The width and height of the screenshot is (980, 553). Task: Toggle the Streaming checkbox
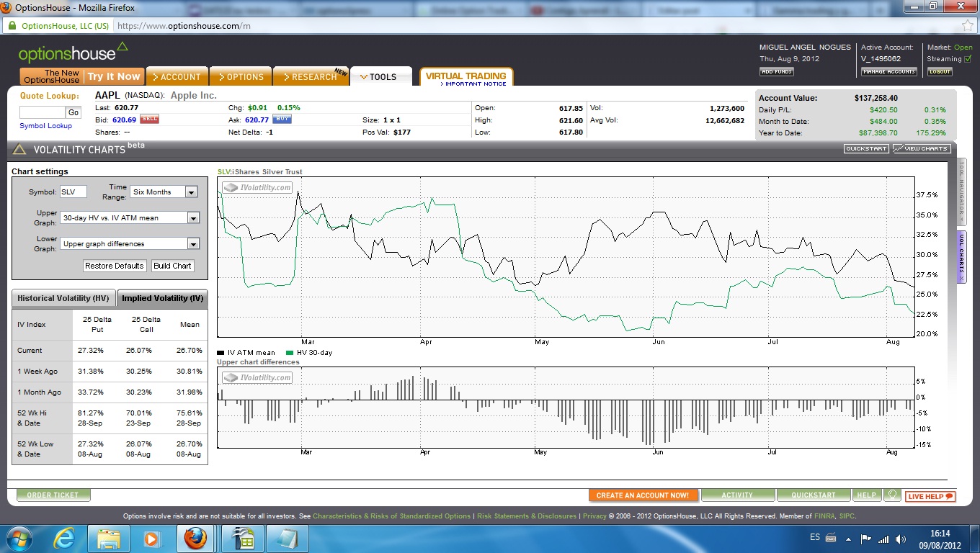[968, 59]
